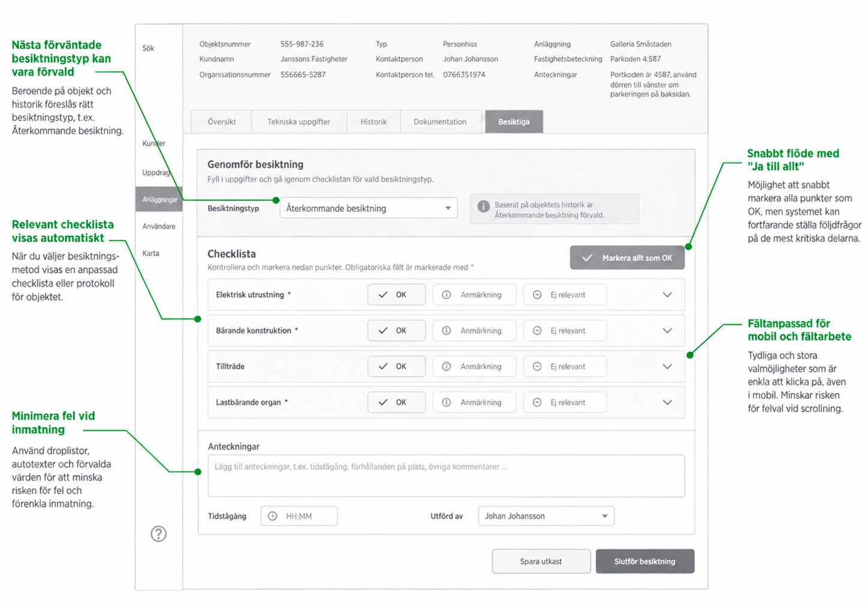Open the Dokumentation tab

440,122
